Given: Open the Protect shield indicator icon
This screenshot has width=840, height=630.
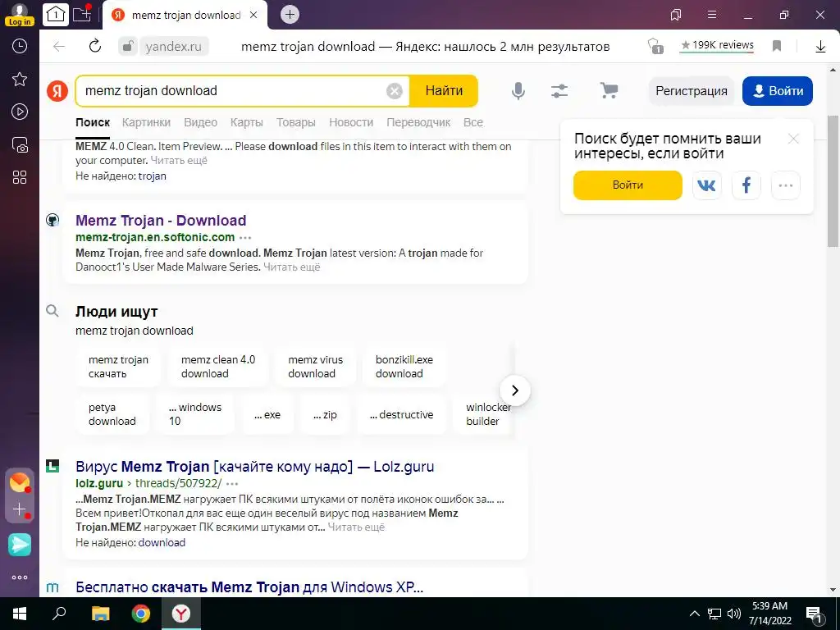Looking at the screenshot, I should click(x=655, y=46).
